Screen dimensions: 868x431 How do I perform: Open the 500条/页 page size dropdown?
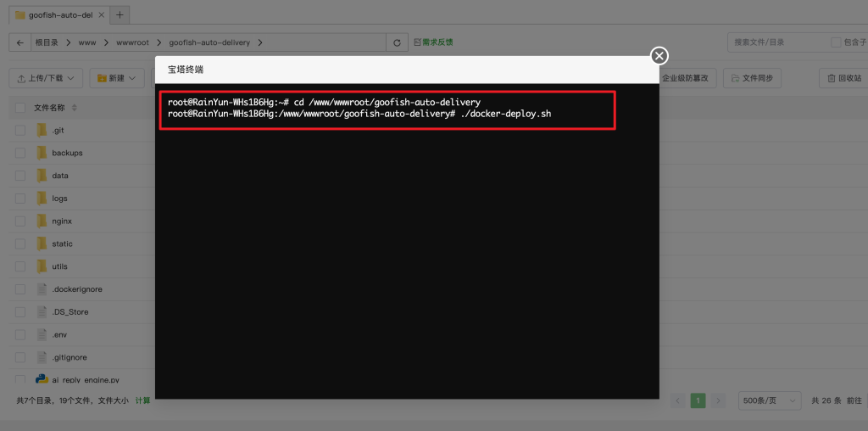point(769,400)
